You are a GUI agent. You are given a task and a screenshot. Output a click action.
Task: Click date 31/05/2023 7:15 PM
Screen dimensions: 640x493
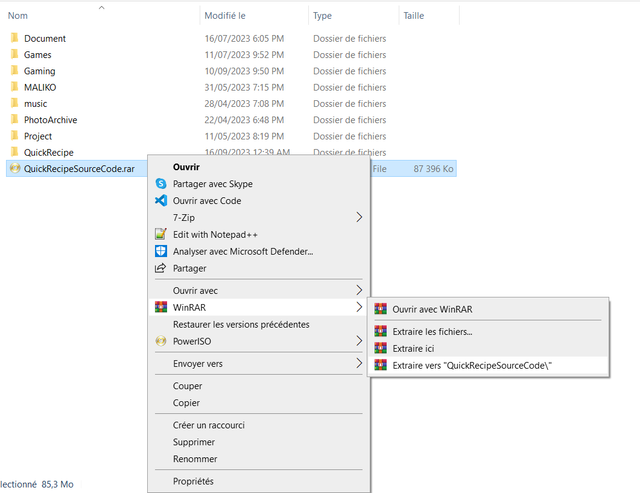(x=244, y=87)
